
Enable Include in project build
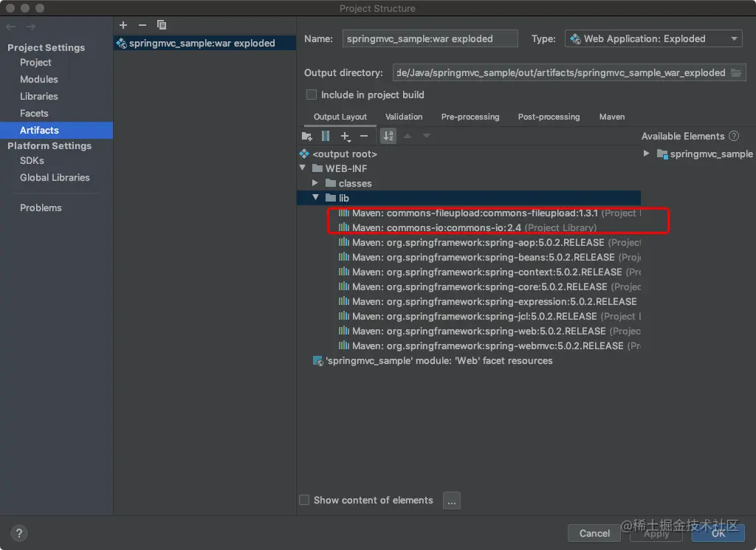click(312, 95)
